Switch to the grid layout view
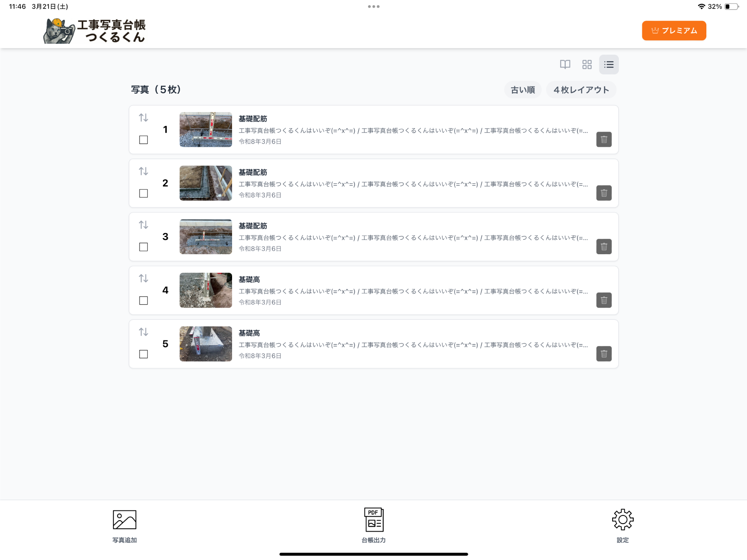 click(587, 64)
